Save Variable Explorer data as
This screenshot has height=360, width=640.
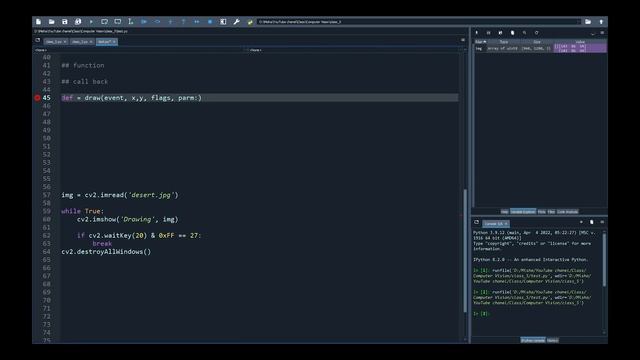(x=500, y=33)
